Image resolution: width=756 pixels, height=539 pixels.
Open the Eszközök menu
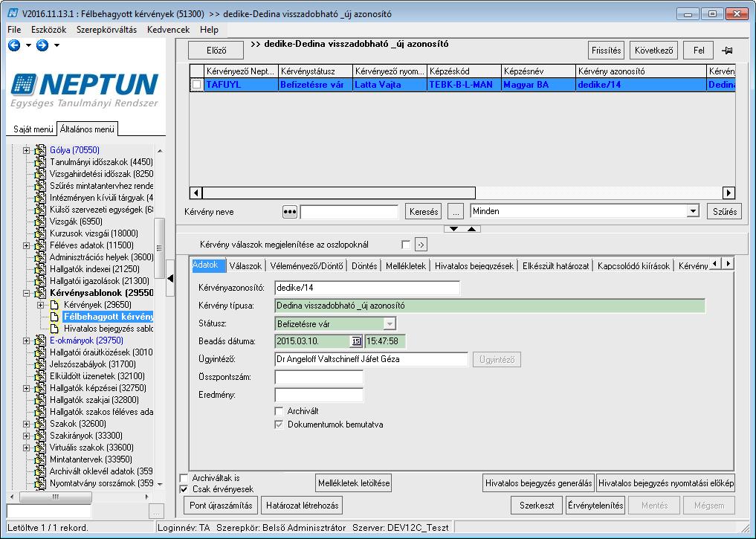[49, 30]
